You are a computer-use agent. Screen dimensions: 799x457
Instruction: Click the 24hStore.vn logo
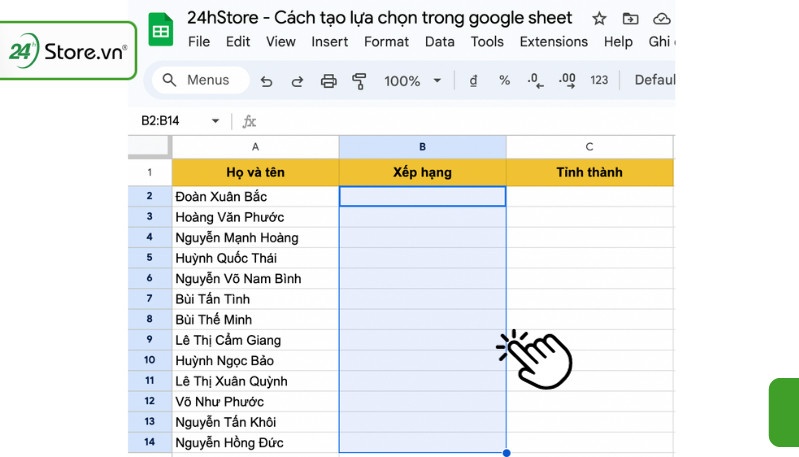[67, 50]
